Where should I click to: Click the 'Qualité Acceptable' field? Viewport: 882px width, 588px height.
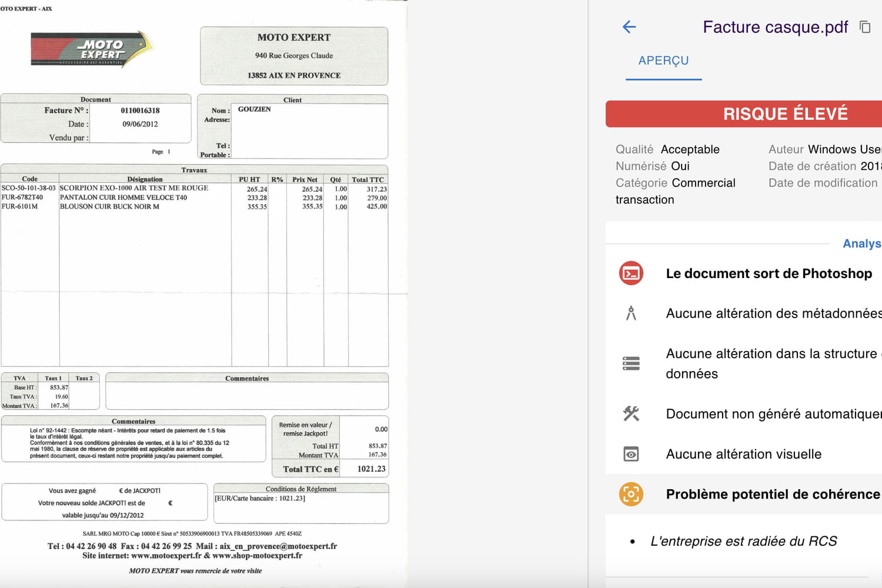(667, 149)
